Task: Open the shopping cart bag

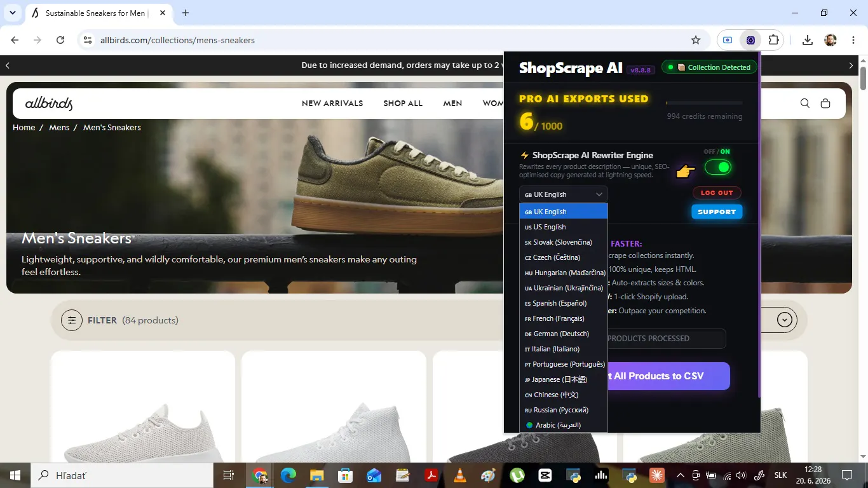Action: point(825,104)
